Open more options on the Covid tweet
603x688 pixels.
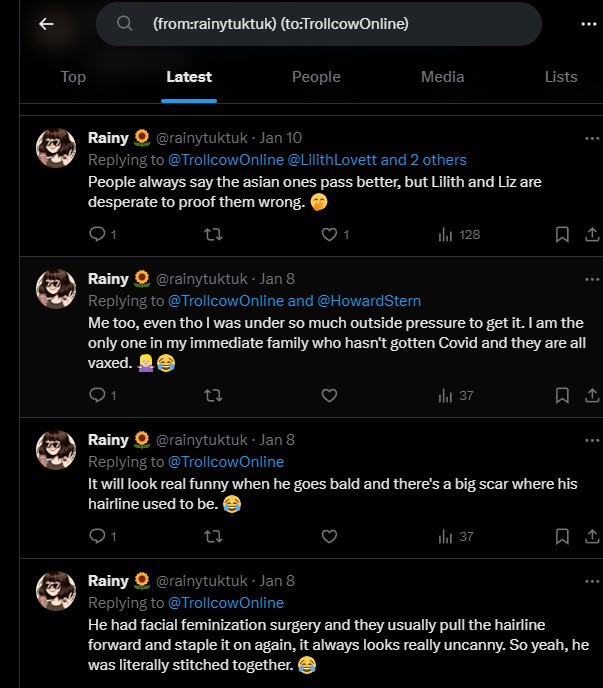coord(592,279)
